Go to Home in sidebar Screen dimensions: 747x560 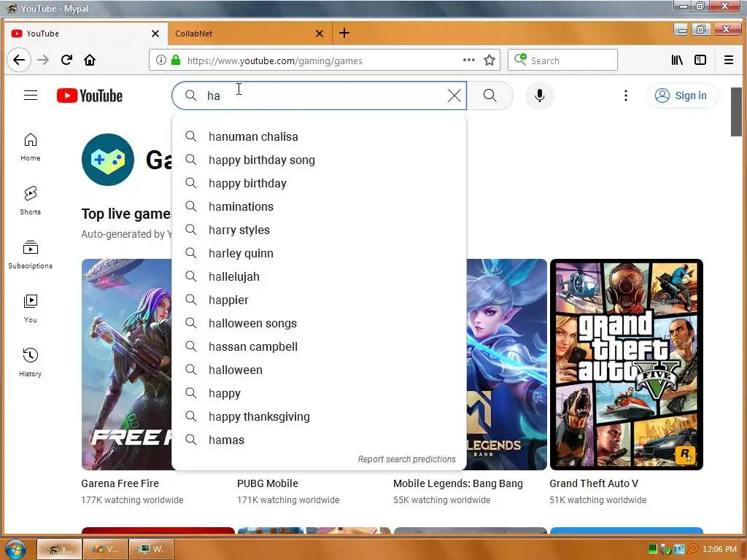coord(30,147)
